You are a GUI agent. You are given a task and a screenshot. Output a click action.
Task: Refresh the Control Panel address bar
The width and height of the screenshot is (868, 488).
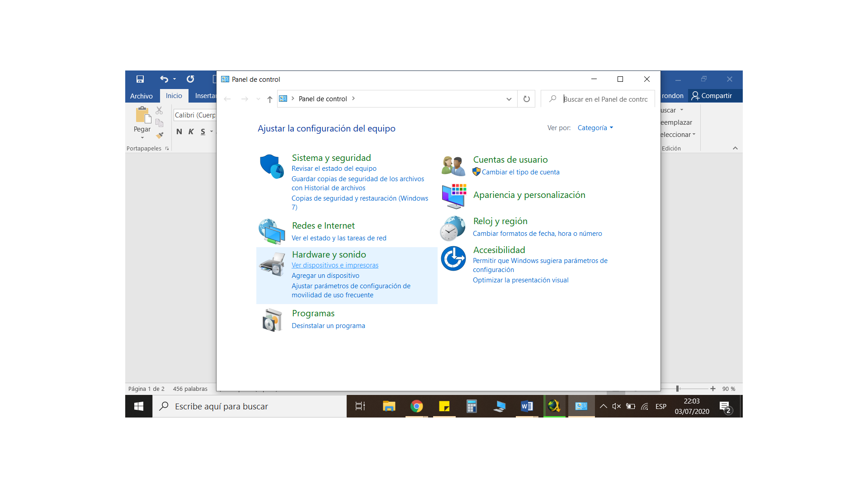pos(526,99)
